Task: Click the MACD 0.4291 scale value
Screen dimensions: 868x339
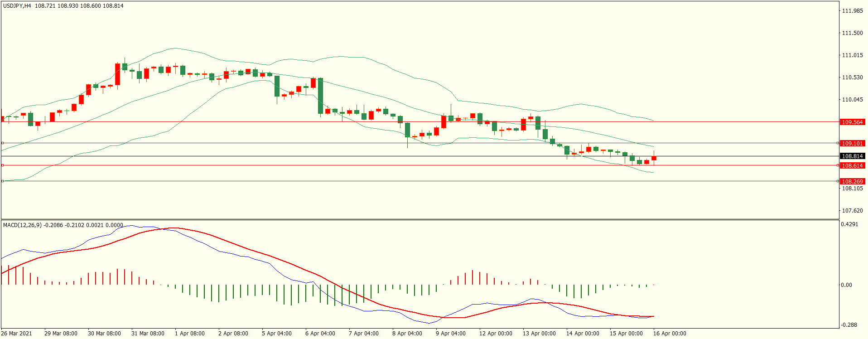Action: (x=849, y=224)
